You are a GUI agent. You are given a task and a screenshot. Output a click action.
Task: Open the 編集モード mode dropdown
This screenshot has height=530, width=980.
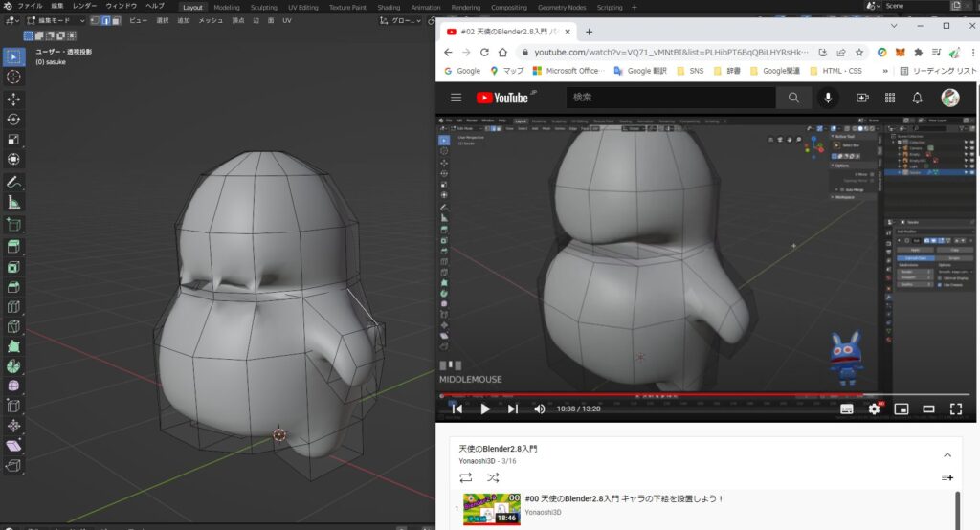pyautogui.click(x=56, y=20)
